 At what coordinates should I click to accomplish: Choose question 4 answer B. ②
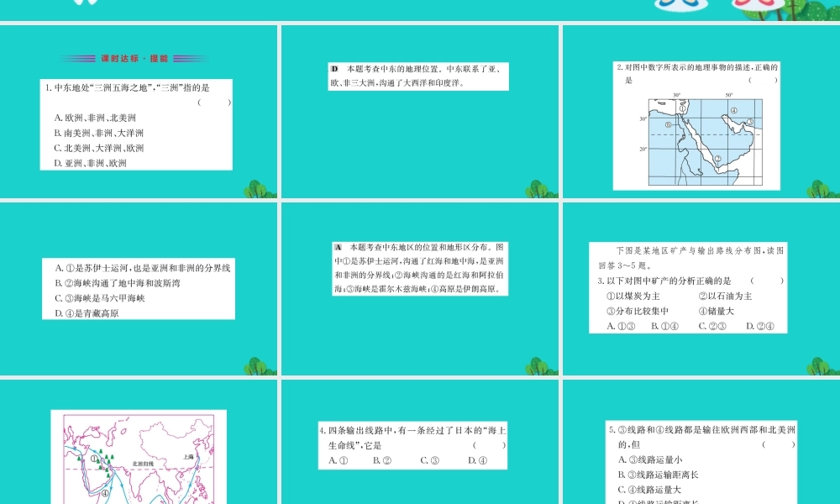(382, 460)
